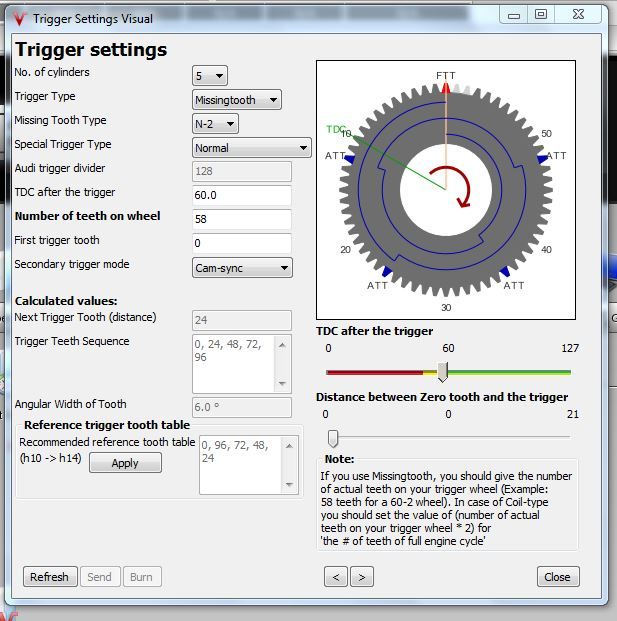Click the FTT label above the wheel

tap(446, 75)
